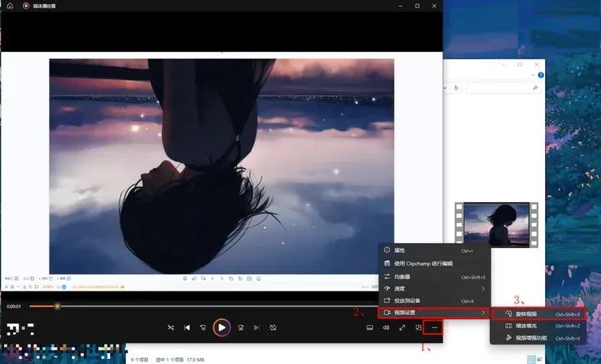The width and height of the screenshot is (601, 364).
Task: Open the volume control
Action: point(386,327)
